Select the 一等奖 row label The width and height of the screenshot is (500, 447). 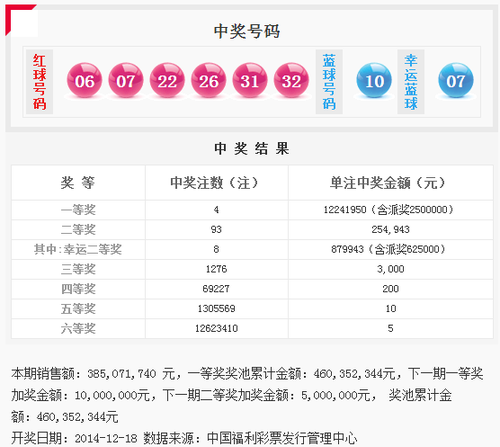click(x=78, y=210)
